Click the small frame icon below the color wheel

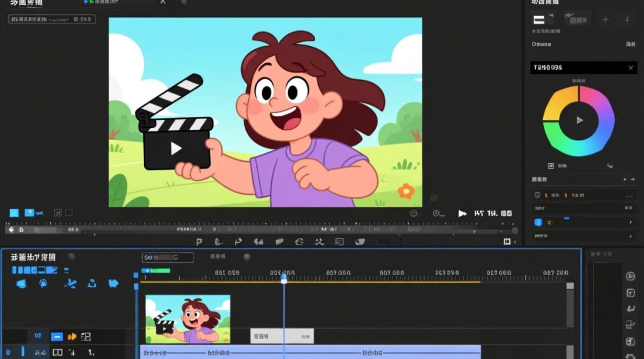pyautogui.click(x=551, y=166)
